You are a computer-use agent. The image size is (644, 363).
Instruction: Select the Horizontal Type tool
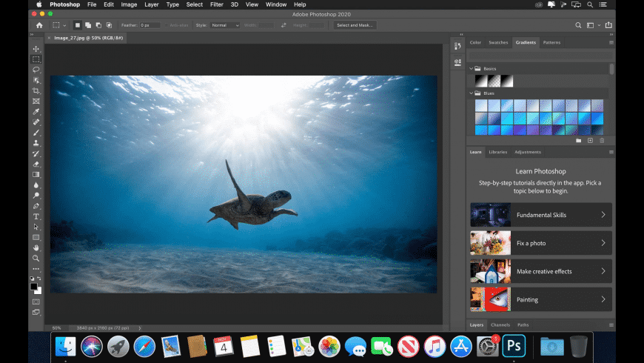(36, 216)
